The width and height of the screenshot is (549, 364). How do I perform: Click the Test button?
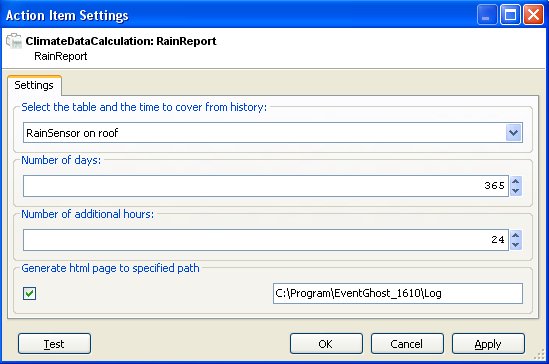pos(54,344)
